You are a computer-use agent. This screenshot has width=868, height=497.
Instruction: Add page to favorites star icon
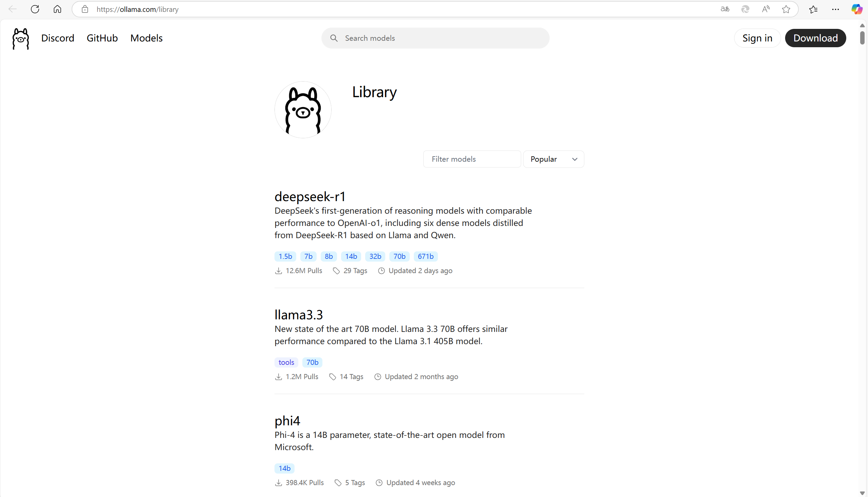coord(786,9)
